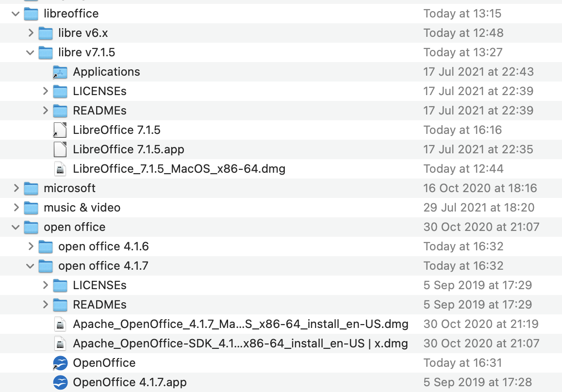The height and width of the screenshot is (392, 562).
Task: Click the LibreOffice 7.1.5.app document icon
Action: (x=60, y=149)
